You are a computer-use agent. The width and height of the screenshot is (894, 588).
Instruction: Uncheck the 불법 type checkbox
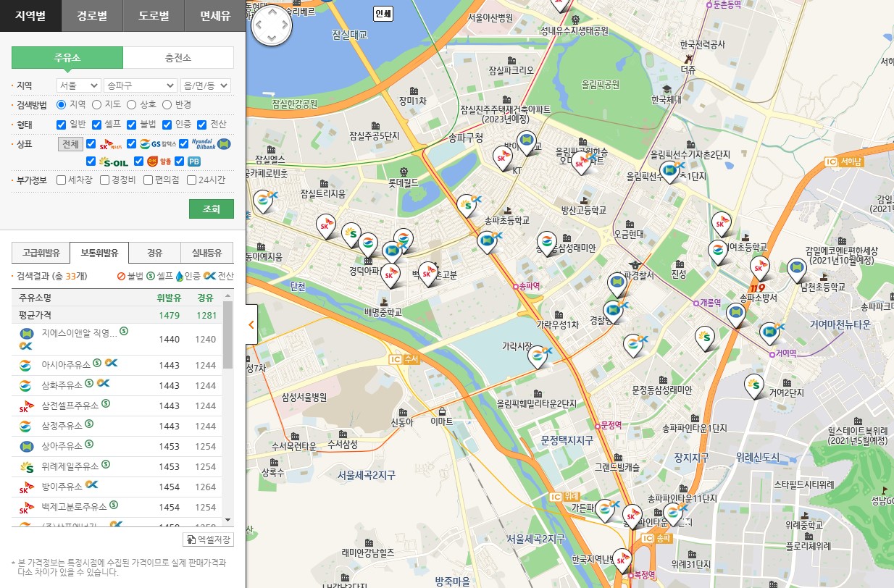coord(132,125)
